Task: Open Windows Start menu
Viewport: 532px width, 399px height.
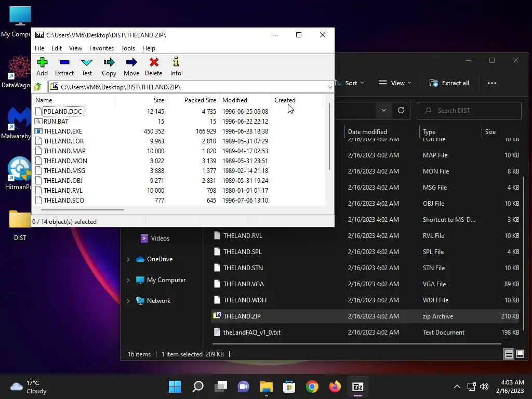Action: [175, 387]
